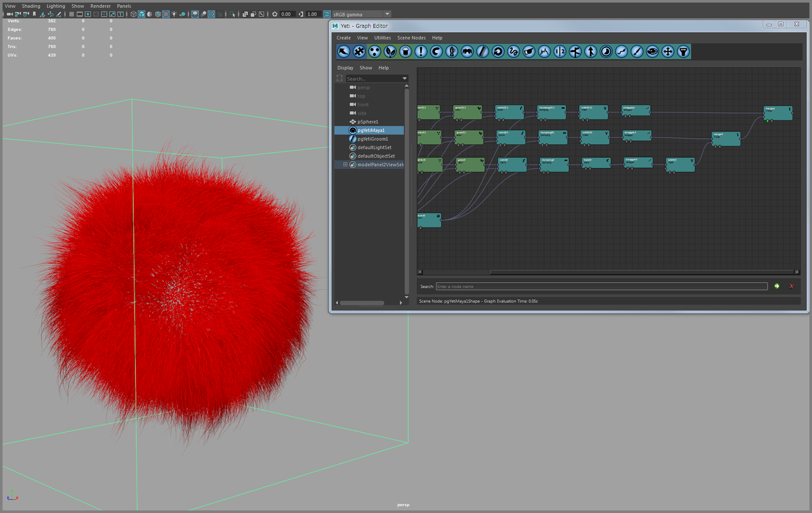Toggle use all lights bulb icon
This screenshot has height=513, width=812.
point(174,14)
